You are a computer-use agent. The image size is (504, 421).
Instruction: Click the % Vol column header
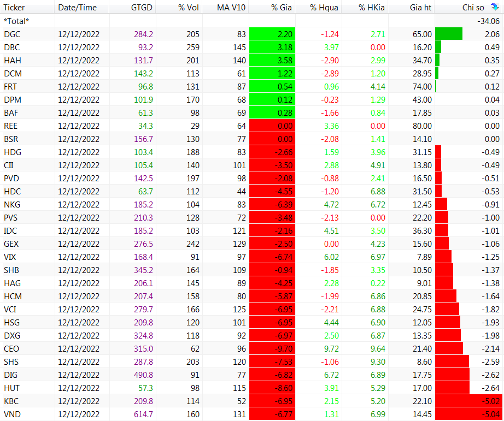(189, 8)
